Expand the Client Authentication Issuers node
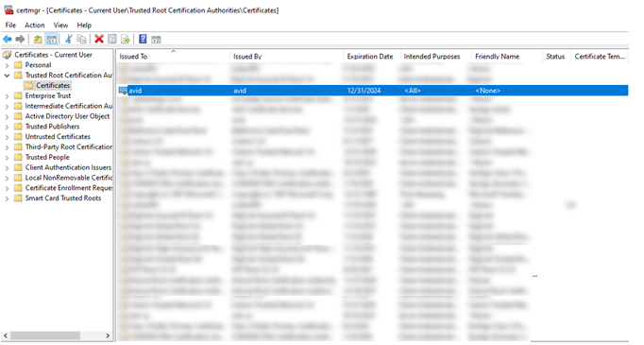644x345 pixels. (7, 167)
